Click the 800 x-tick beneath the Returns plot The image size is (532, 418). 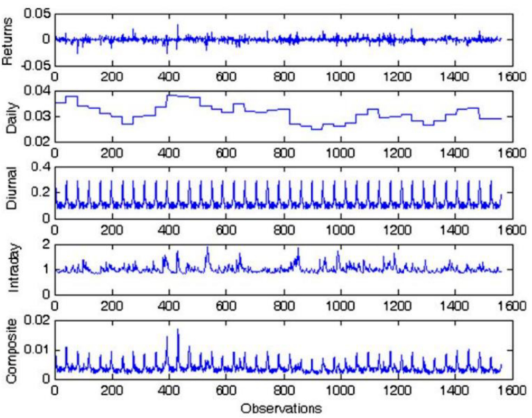[x=283, y=77]
